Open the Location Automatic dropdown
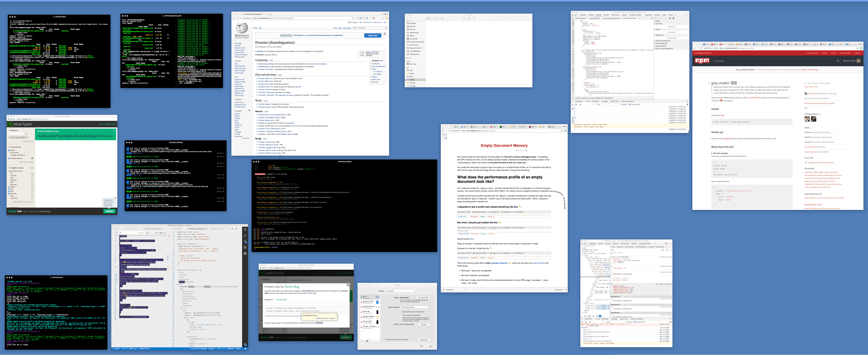Viewport: 868px width, 355px height. tap(401, 291)
